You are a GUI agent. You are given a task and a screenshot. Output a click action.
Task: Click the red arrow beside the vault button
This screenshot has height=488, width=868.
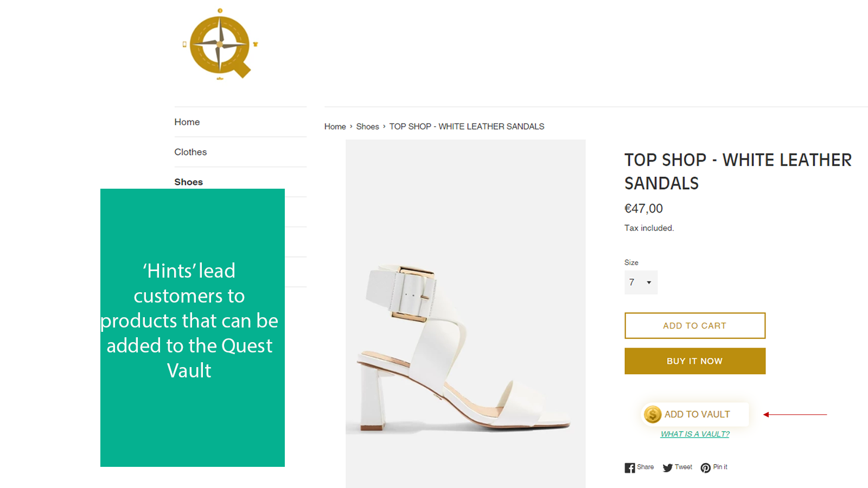(795, 415)
